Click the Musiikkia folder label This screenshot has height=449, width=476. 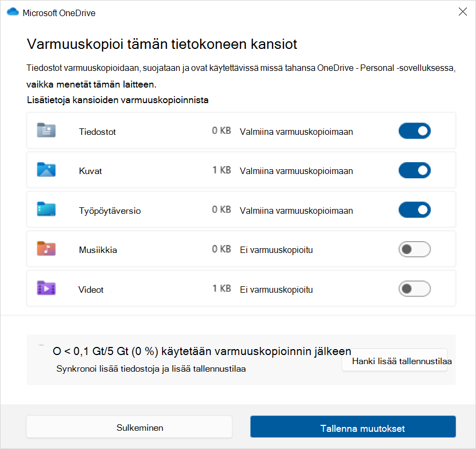(98, 250)
